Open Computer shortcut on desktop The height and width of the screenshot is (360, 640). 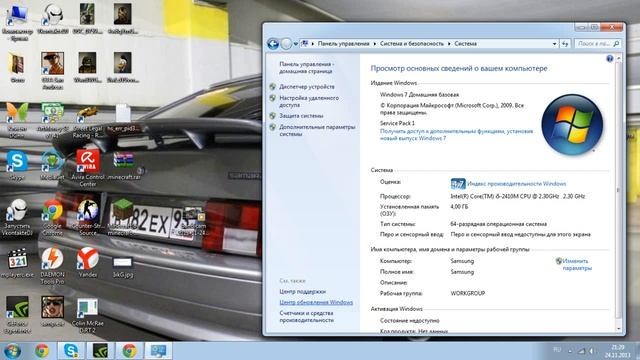(17, 22)
